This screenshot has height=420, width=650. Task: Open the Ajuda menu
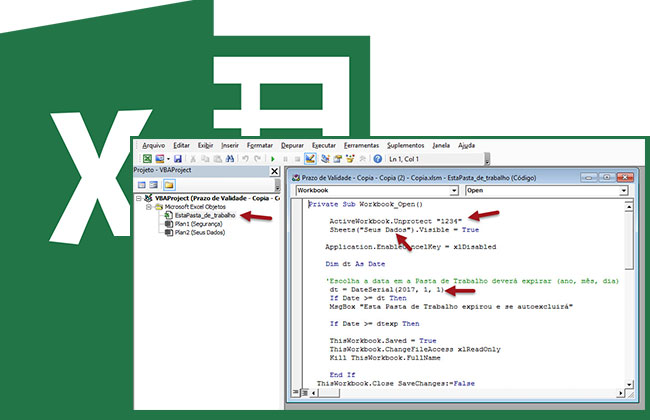pos(466,145)
